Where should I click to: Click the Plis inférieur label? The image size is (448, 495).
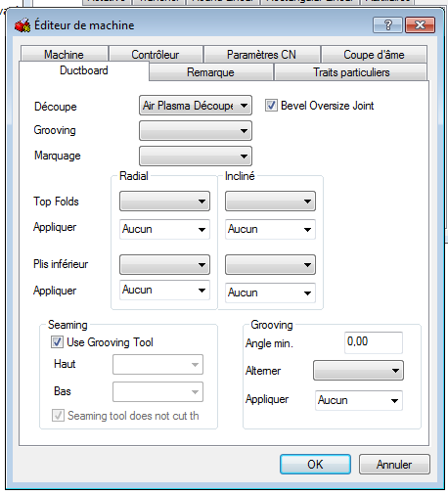pyautogui.click(x=61, y=264)
